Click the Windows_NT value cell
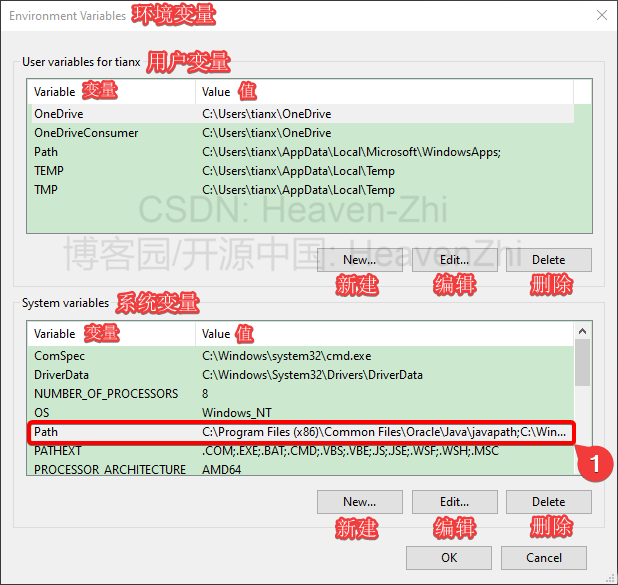This screenshot has width=618, height=585. click(237, 413)
